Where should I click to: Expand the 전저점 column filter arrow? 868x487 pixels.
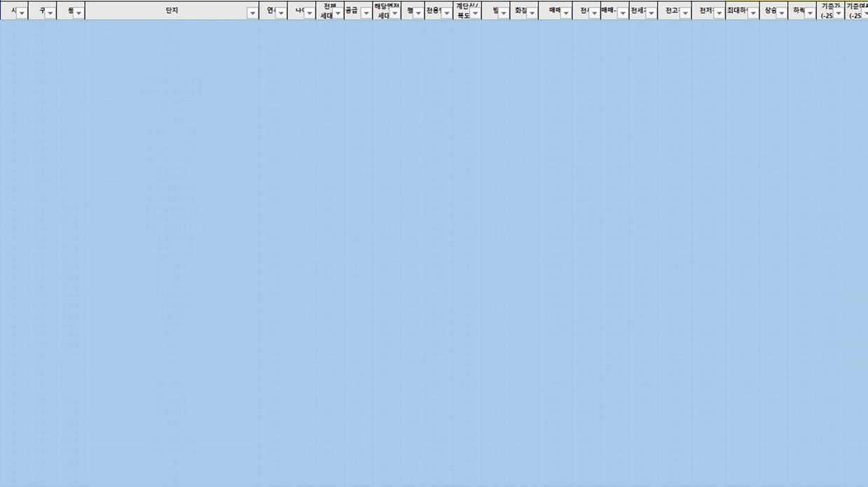pyautogui.click(x=719, y=13)
